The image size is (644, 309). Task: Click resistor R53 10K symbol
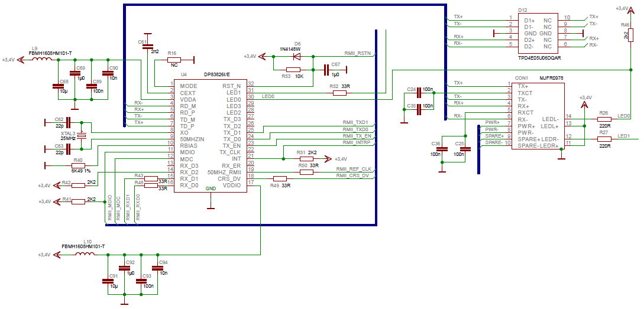(293, 70)
